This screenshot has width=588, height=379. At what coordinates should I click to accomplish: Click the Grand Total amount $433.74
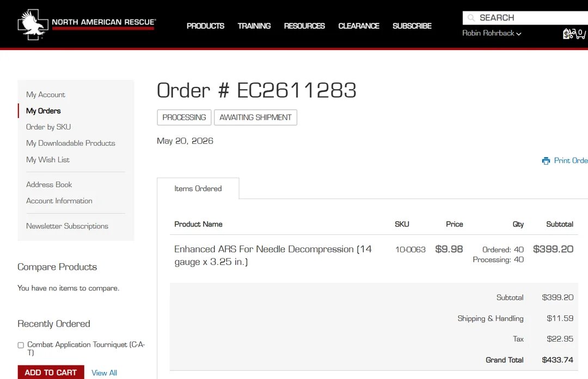pos(558,360)
